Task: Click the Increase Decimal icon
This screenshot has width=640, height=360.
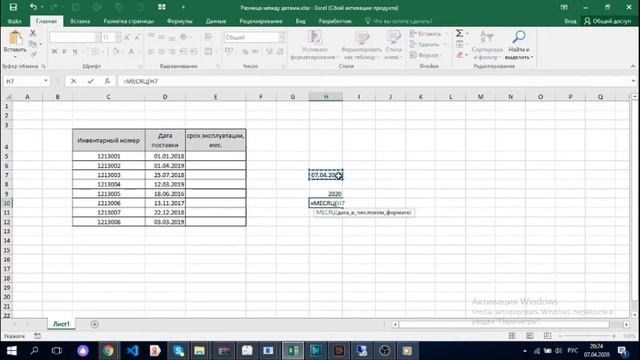Action: tap(269, 51)
